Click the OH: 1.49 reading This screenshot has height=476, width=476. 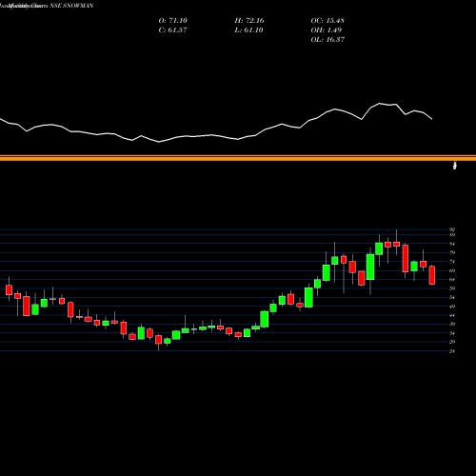point(327,30)
